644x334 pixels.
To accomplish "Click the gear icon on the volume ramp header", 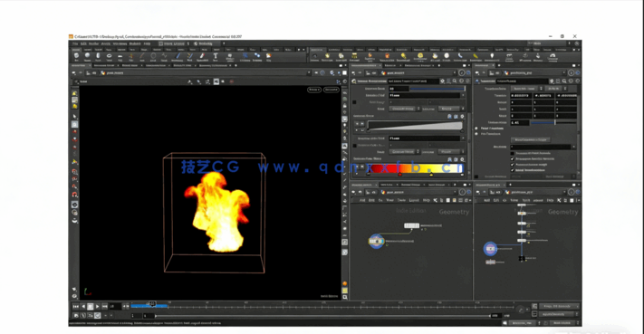I will pos(462,117).
